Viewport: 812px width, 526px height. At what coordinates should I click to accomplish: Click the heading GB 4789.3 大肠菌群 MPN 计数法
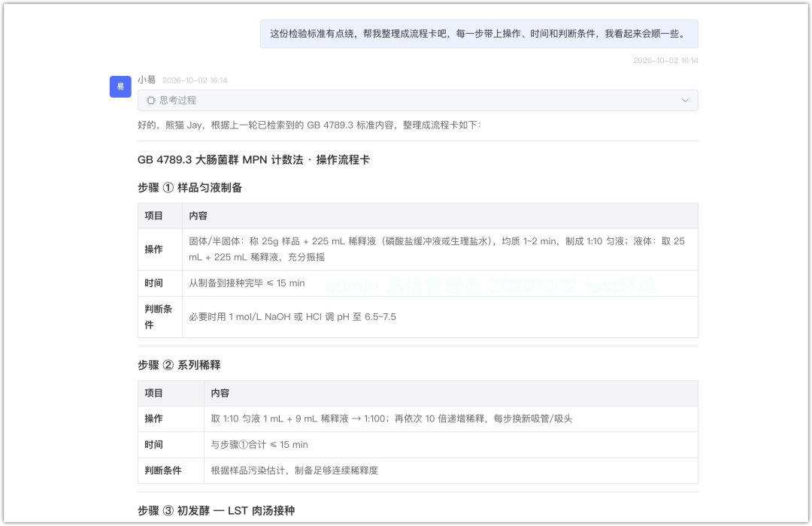[254, 160]
